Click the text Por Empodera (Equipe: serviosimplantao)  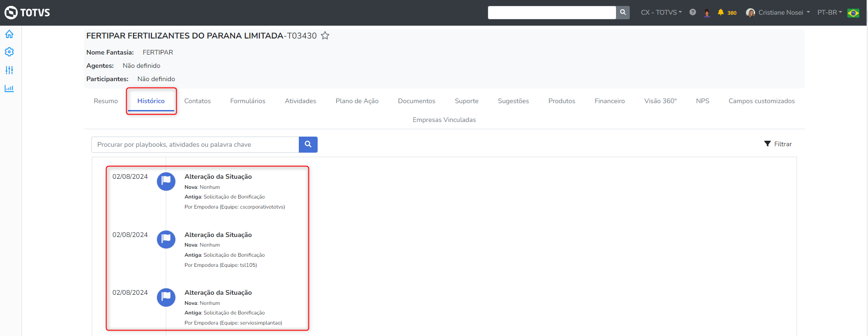point(233,323)
